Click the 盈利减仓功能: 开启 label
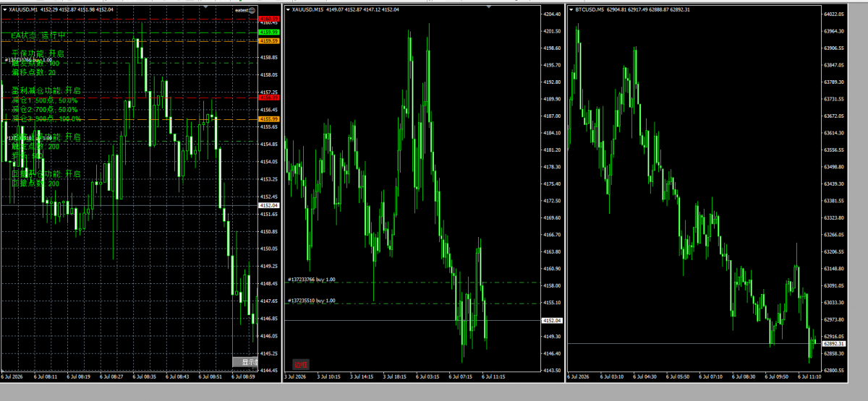The width and height of the screenshot is (868, 401). 46,90
